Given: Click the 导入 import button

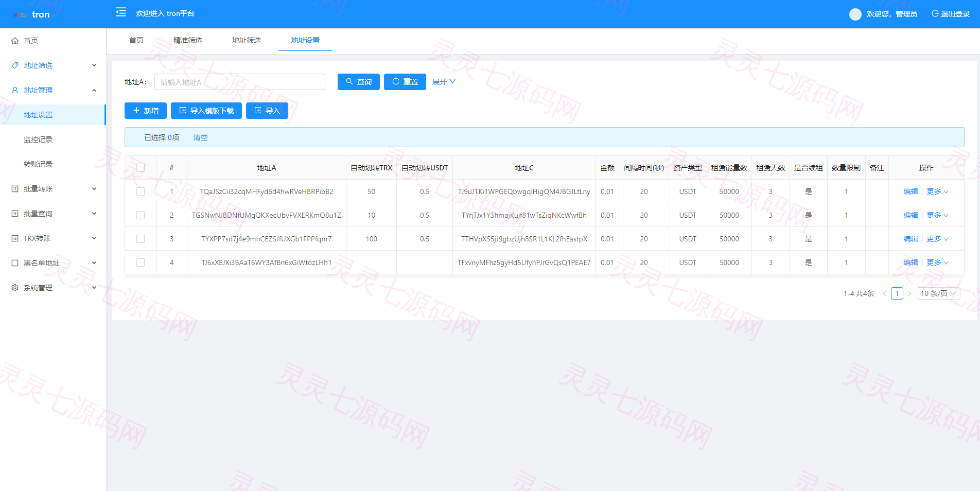Looking at the screenshot, I should [x=267, y=111].
